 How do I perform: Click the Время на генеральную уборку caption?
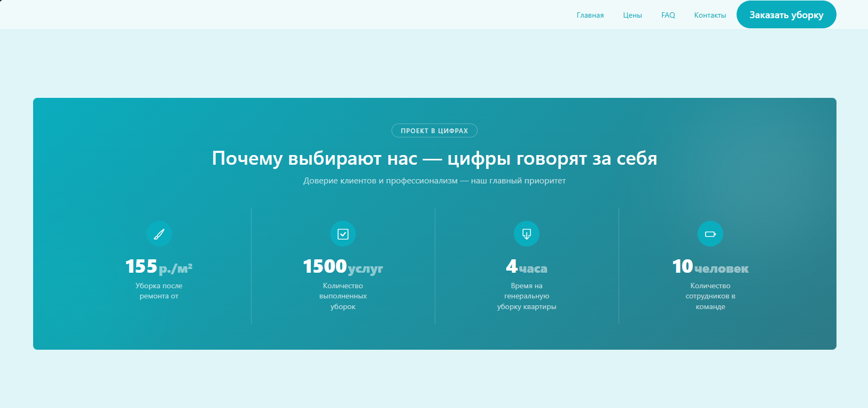(527, 296)
